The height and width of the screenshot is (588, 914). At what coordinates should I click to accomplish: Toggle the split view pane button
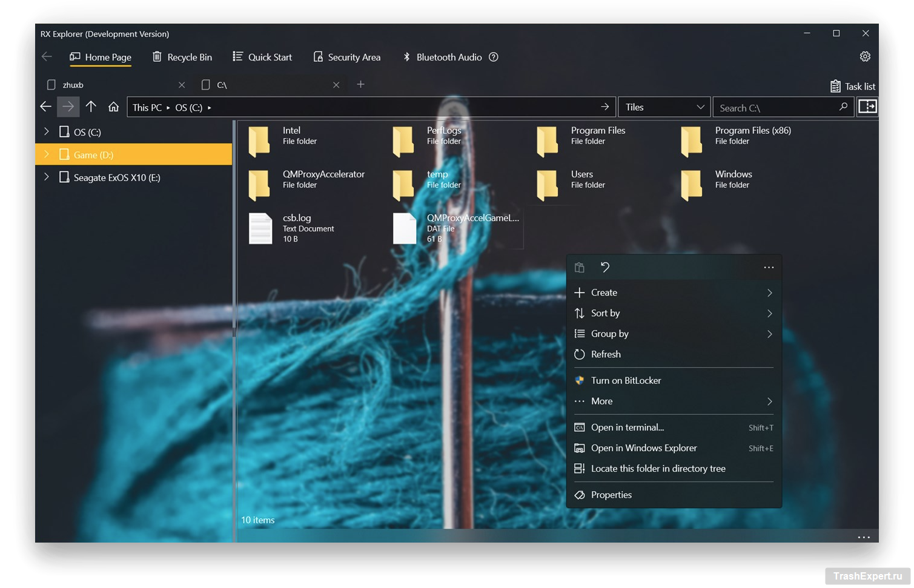(x=867, y=107)
